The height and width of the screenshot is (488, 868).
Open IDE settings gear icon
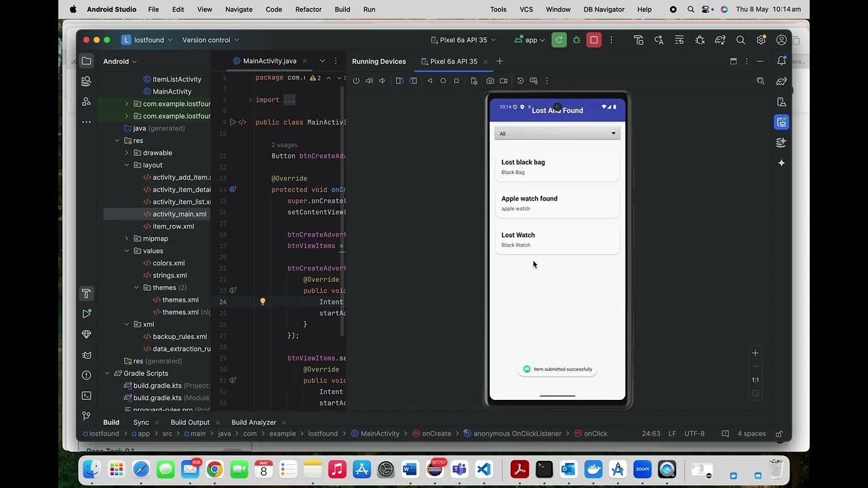pyautogui.click(x=761, y=40)
